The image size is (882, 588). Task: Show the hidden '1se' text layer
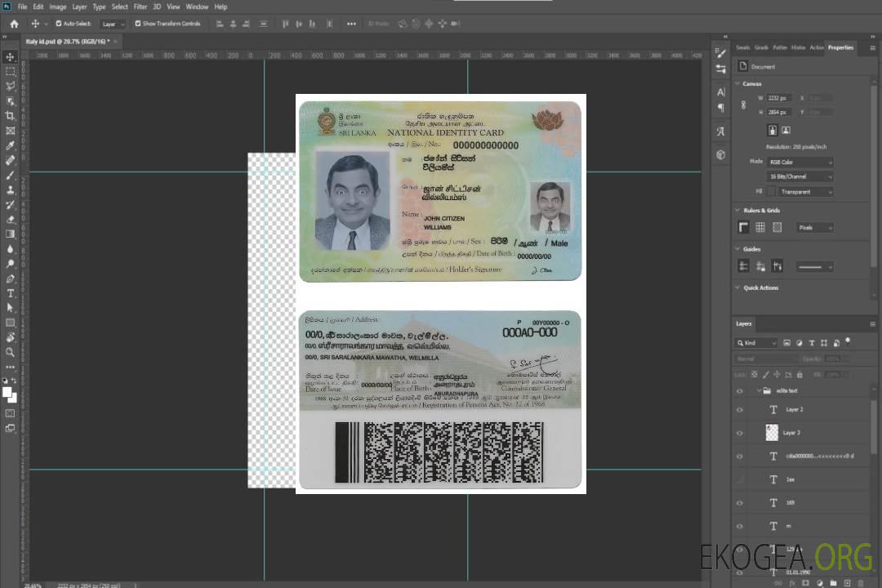click(740, 479)
